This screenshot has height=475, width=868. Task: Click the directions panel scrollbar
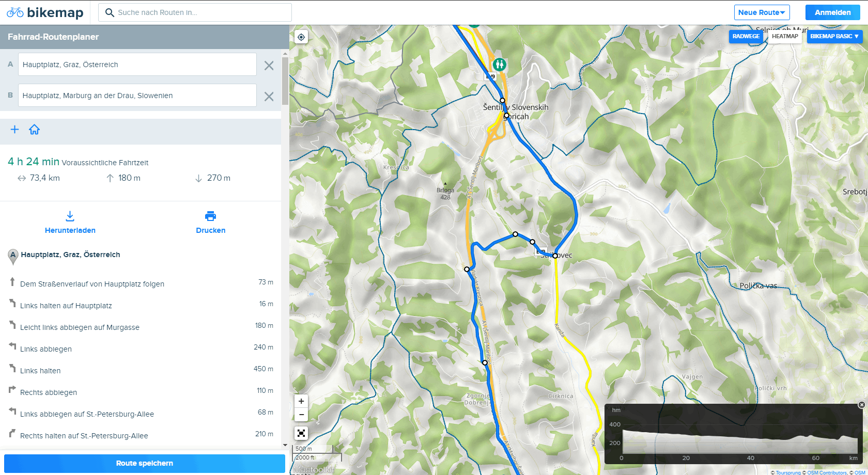click(285, 82)
